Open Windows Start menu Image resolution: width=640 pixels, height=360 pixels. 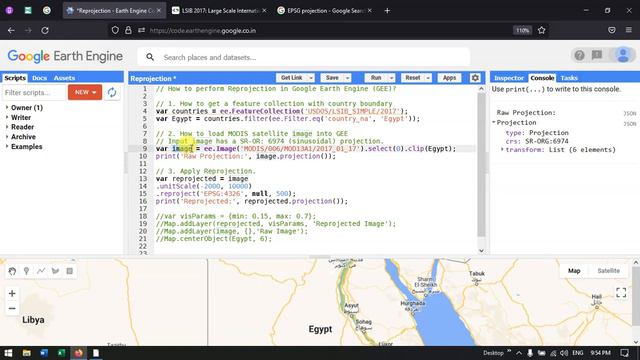click(8, 353)
